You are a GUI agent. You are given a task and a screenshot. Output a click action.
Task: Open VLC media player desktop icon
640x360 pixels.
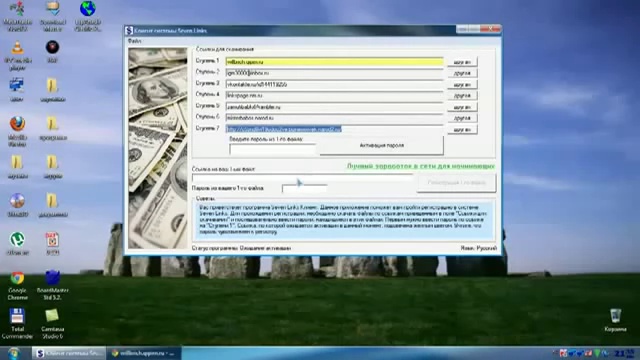[x=17, y=55]
